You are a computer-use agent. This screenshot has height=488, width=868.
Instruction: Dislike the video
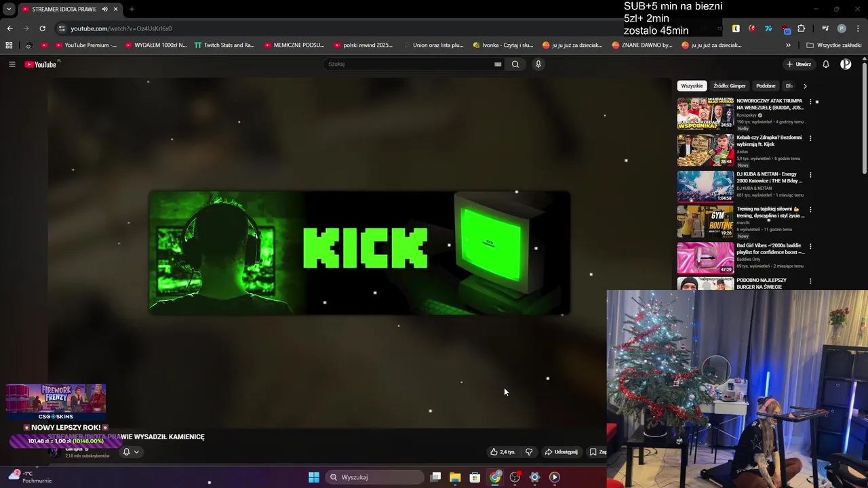[529, 452]
